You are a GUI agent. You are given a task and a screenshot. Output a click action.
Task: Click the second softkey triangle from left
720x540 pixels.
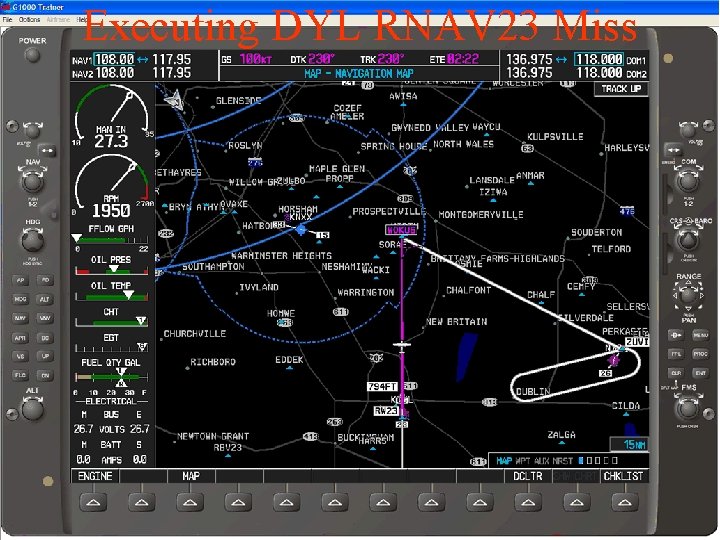point(141,502)
